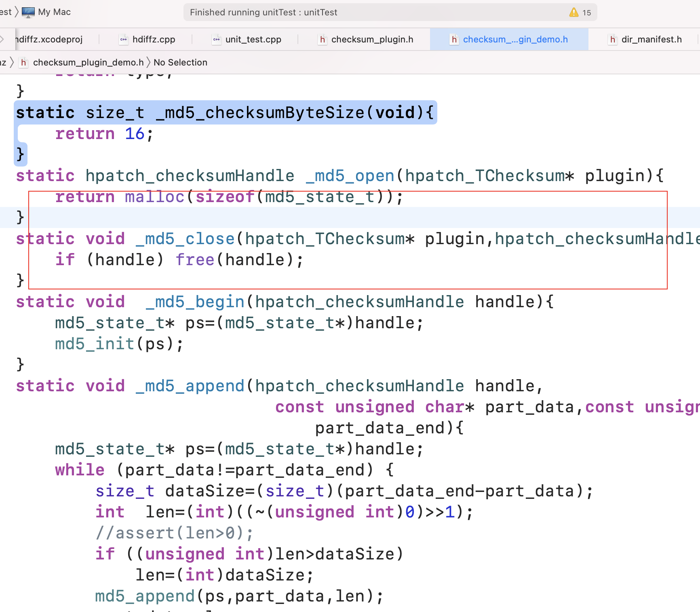Click the C++ icon on the unit_test.cpp tab
Screen dimensions: 700x612
[217, 39]
